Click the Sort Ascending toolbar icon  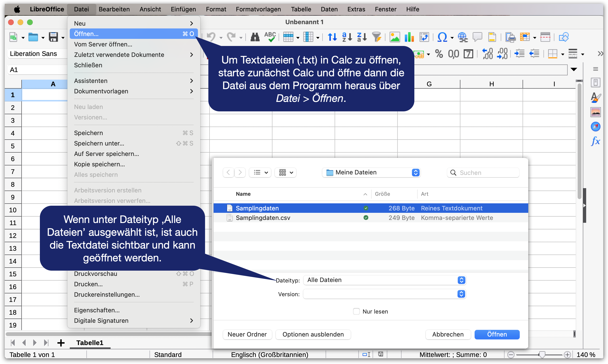pyautogui.click(x=347, y=37)
